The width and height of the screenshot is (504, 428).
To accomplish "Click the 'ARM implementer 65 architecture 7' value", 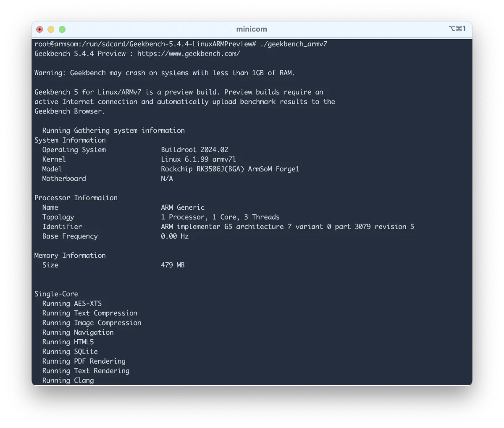I will pos(287,227).
